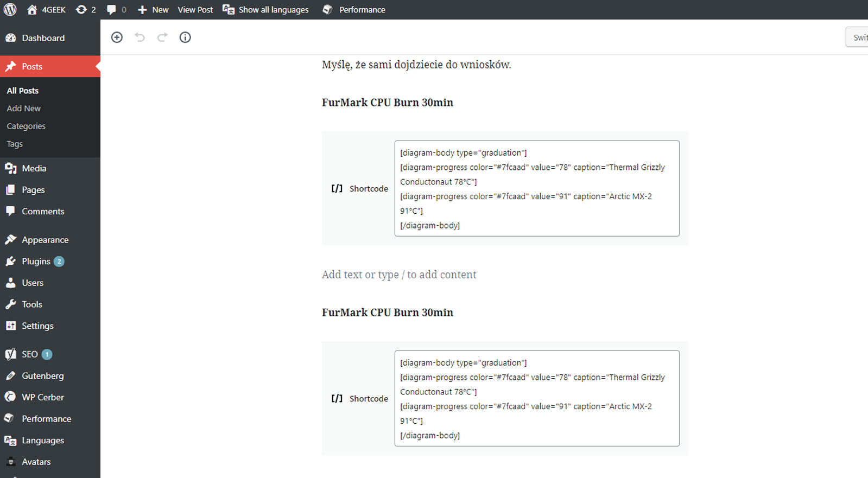The height and width of the screenshot is (478, 868).
Task: Click the first Shortcode text field
Action: point(536,188)
